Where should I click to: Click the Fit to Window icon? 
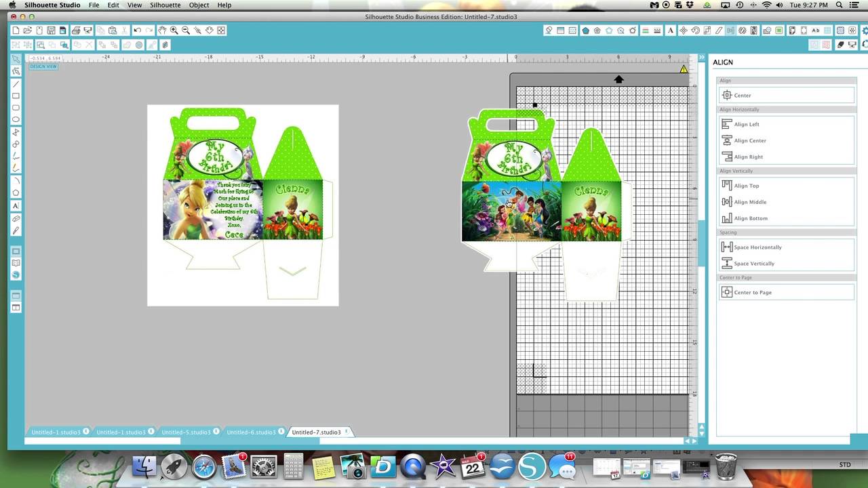point(222,30)
